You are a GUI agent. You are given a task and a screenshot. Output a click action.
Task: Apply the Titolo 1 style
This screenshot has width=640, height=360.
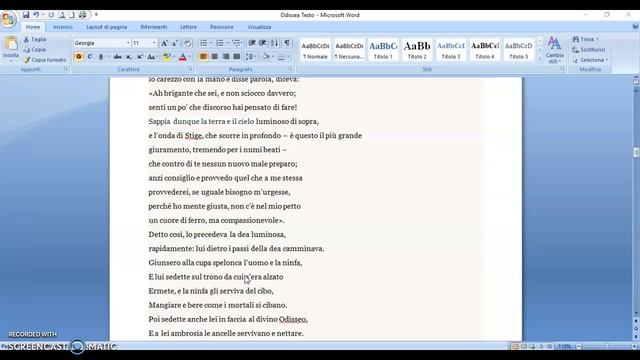383,50
